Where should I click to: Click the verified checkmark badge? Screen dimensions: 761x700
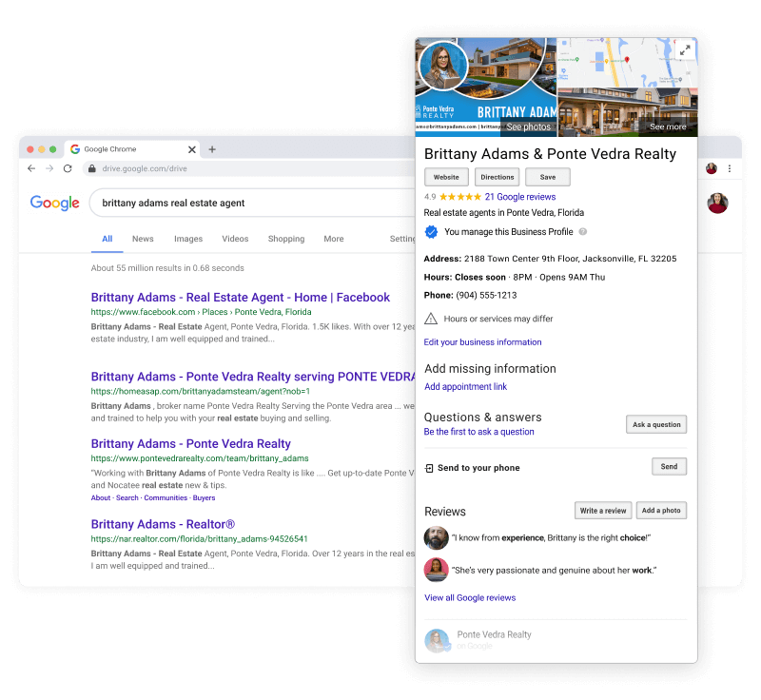431,232
